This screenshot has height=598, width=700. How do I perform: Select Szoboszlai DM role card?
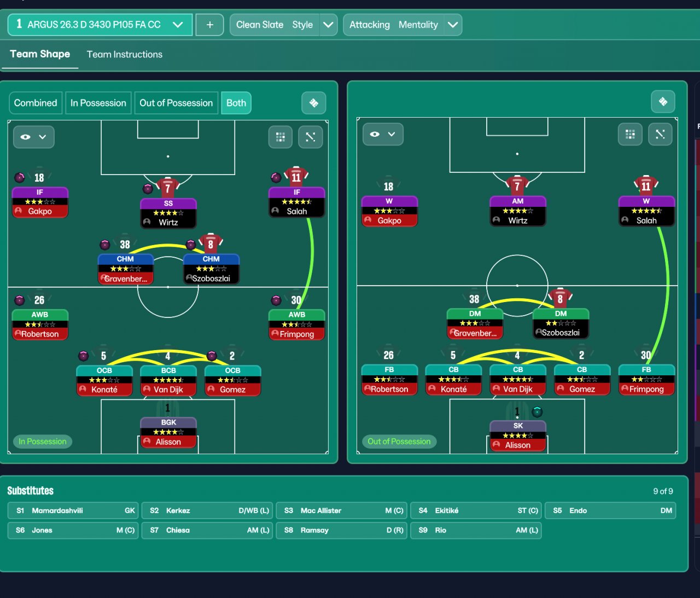tap(561, 324)
